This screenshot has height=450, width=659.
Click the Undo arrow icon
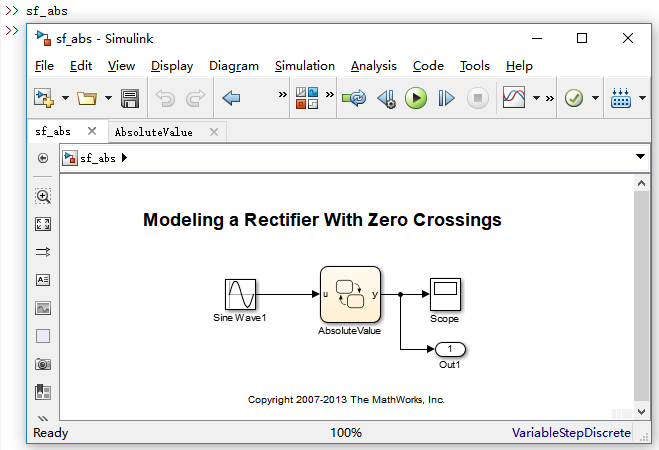pyautogui.click(x=165, y=98)
